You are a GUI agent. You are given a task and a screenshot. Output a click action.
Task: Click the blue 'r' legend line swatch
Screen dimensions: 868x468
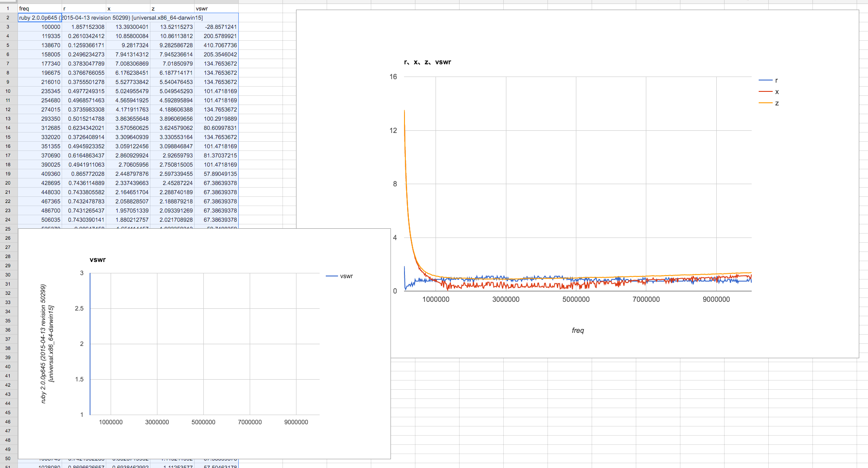coord(765,80)
